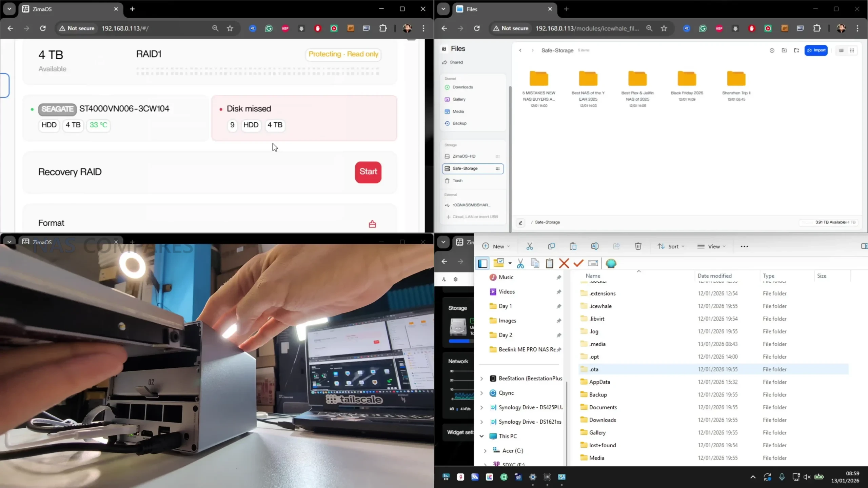Open the Trash item in the Files sidebar
The height and width of the screenshot is (488, 868).
457,181
